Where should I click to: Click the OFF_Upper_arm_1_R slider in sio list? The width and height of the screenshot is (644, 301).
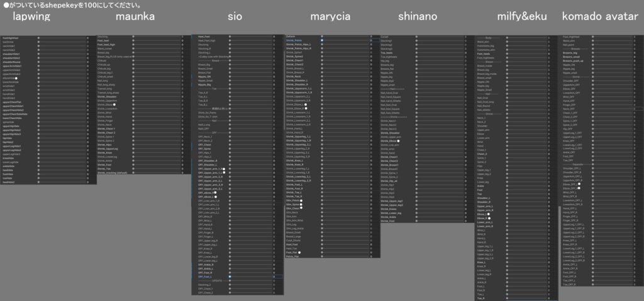pyautogui.click(x=250, y=169)
